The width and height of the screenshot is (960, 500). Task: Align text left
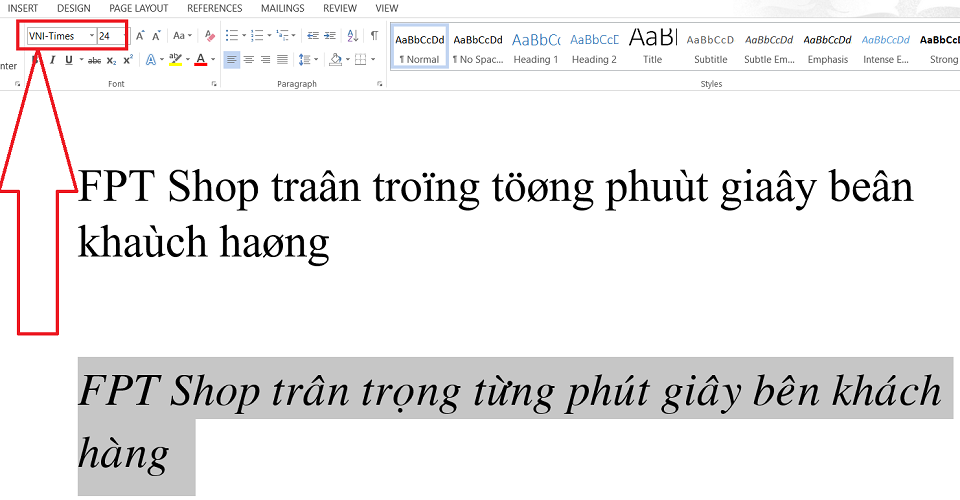pyautogui.click(x=231, y=59)
